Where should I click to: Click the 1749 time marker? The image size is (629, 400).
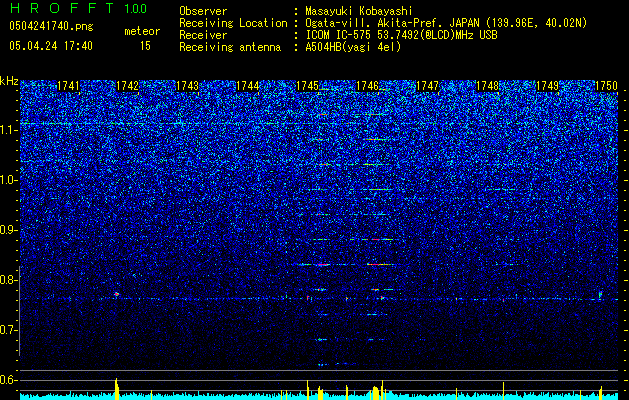point(547,86)
